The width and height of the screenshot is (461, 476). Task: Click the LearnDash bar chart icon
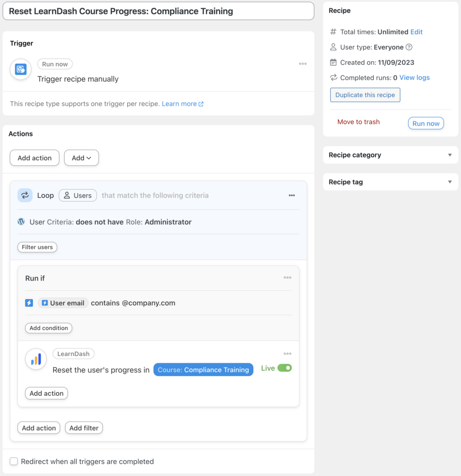pyautogui.click(x=36, y=359)
